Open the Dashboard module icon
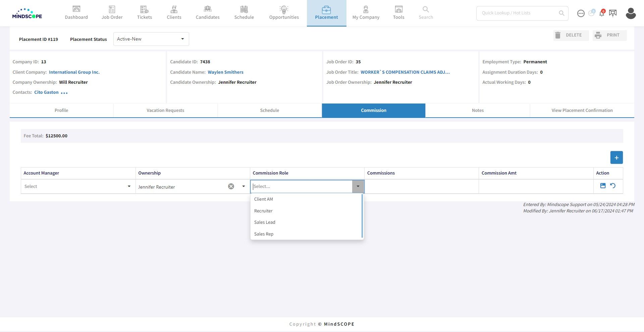 (x=76, y=9)
